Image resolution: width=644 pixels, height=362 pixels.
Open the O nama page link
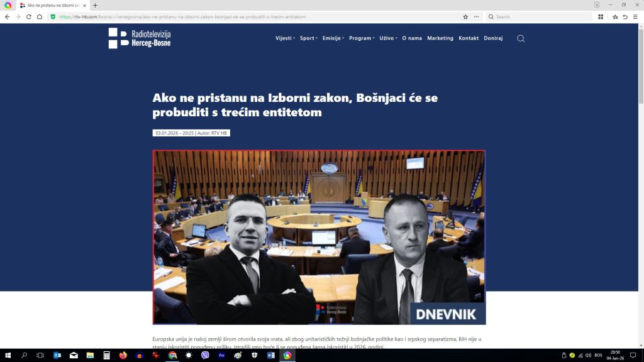(412, 38)
